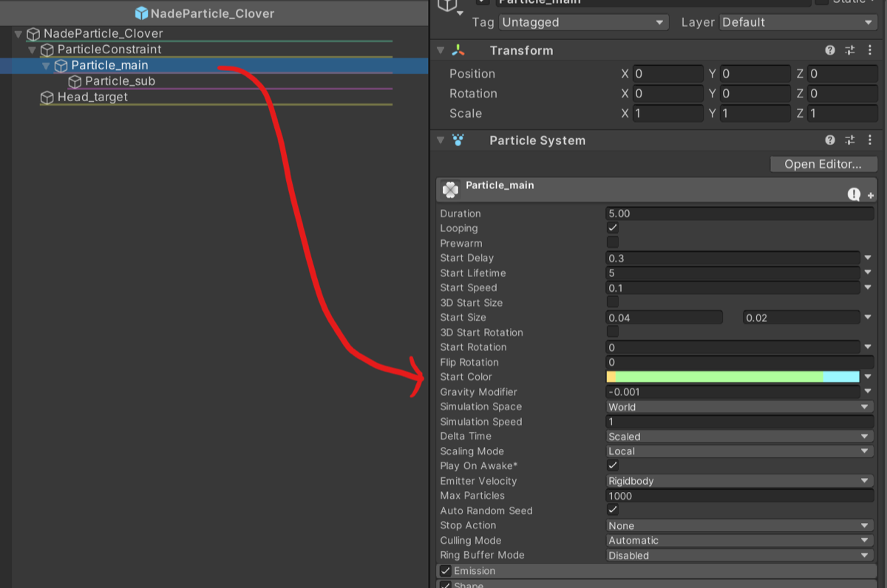Open the Particle System presets selector icon

tap(850, 140)
